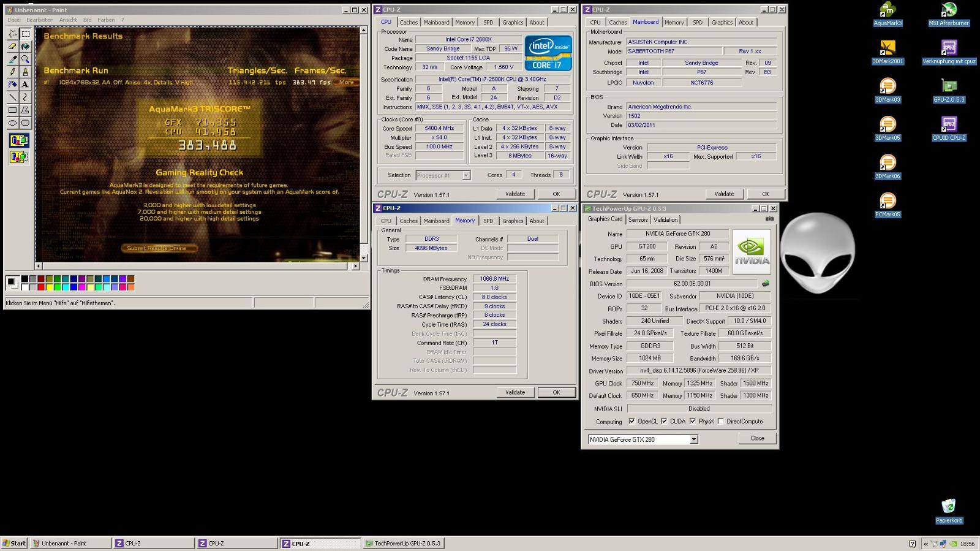This screenshot has width=980, height=551.
Task: Open 3DMark03 desktop icon
Action: click(888, 90)
